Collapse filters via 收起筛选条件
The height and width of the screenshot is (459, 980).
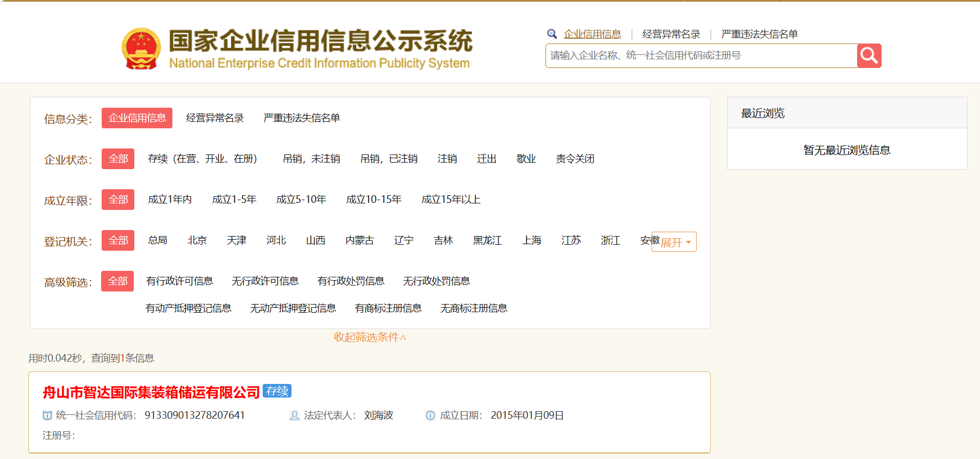coord(370,337)
